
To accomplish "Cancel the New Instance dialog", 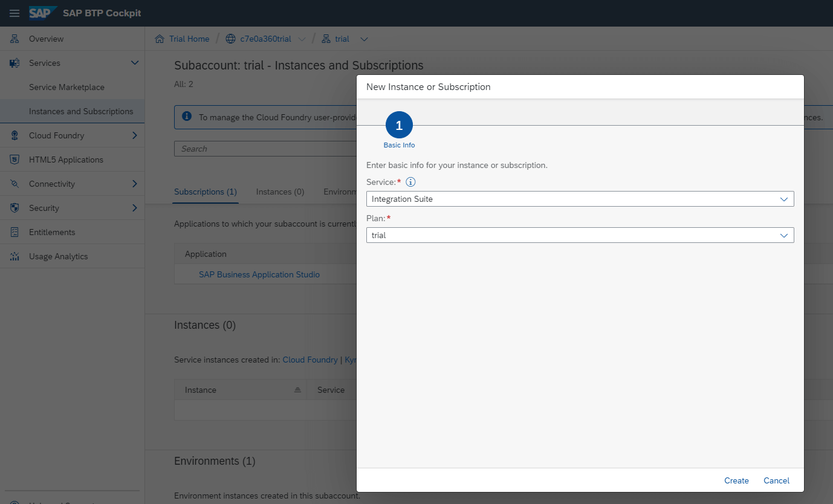I will click(776, 480).
